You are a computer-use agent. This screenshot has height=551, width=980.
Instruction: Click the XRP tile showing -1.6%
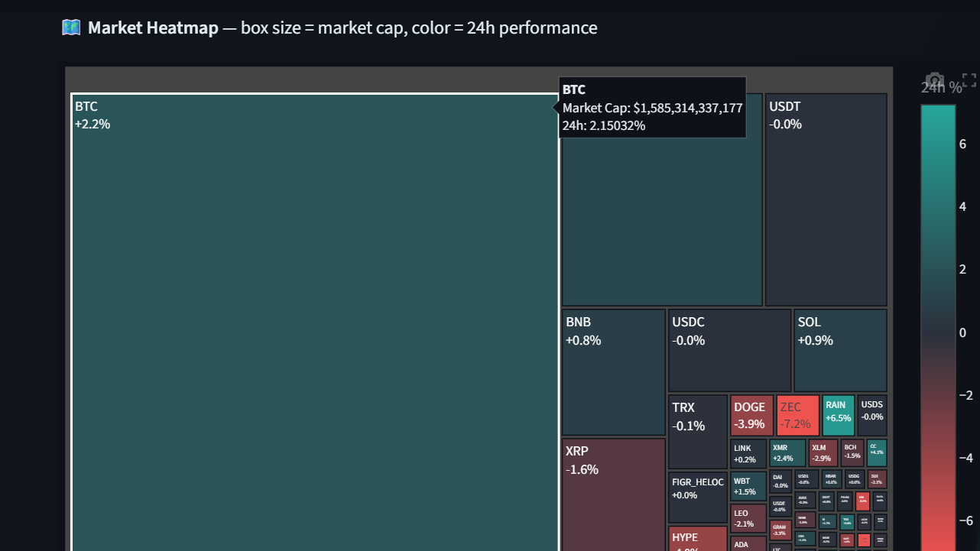tap(614, 494)
